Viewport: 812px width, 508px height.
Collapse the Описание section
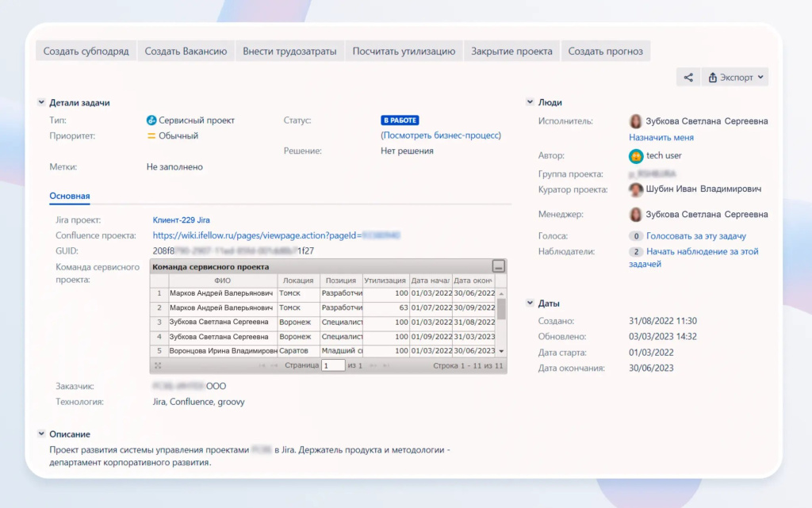click(x=41, y=434)
